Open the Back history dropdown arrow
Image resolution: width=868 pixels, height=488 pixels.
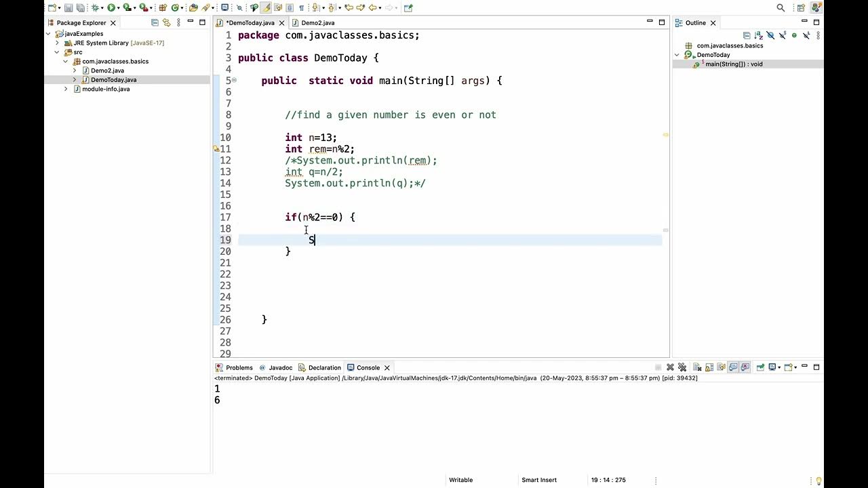coord(380,8)
